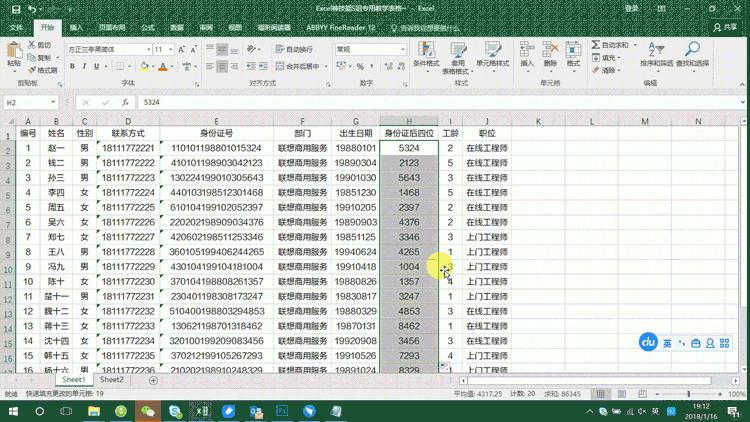
Task: Open Conditional Formatting
Action: 426,57
